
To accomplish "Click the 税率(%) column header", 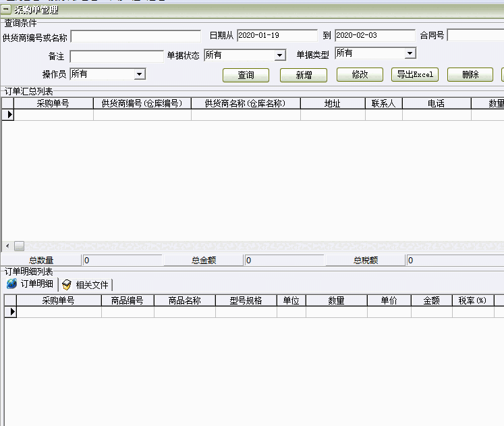I will click(x=473, y=300).
